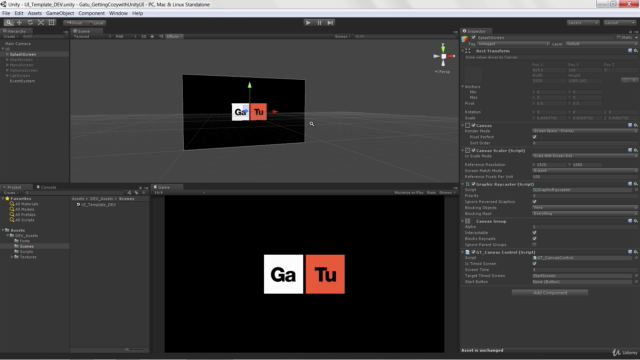Toggle SplashScreen active checkbox in Inspector
Image resolution: width=640 pixels, height=360 pixels.
(x=473, y=38)
